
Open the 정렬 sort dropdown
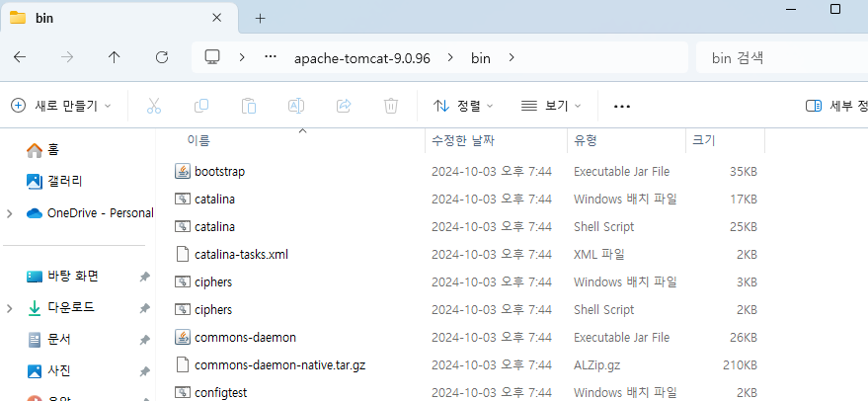463,106
